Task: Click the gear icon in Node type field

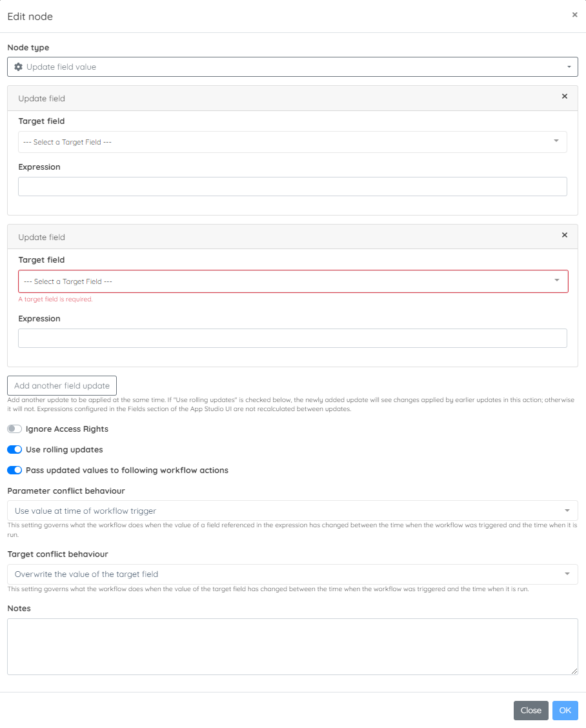Action: click(x=19, y=67)
